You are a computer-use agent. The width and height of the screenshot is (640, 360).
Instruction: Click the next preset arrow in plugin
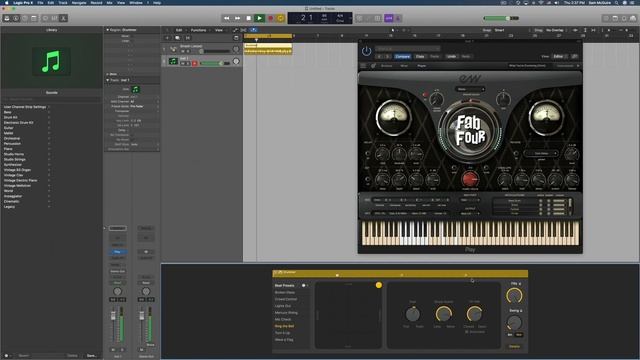pos(387,56)
